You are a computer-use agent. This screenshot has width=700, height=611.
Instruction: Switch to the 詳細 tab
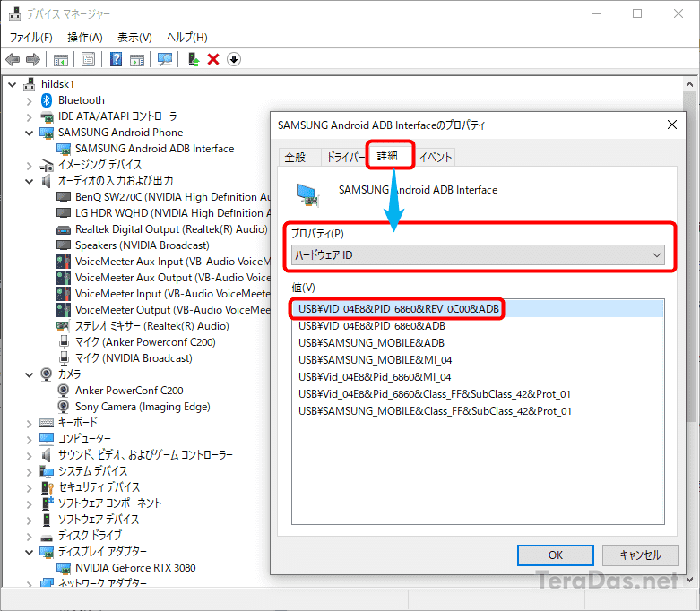point(387,155)
